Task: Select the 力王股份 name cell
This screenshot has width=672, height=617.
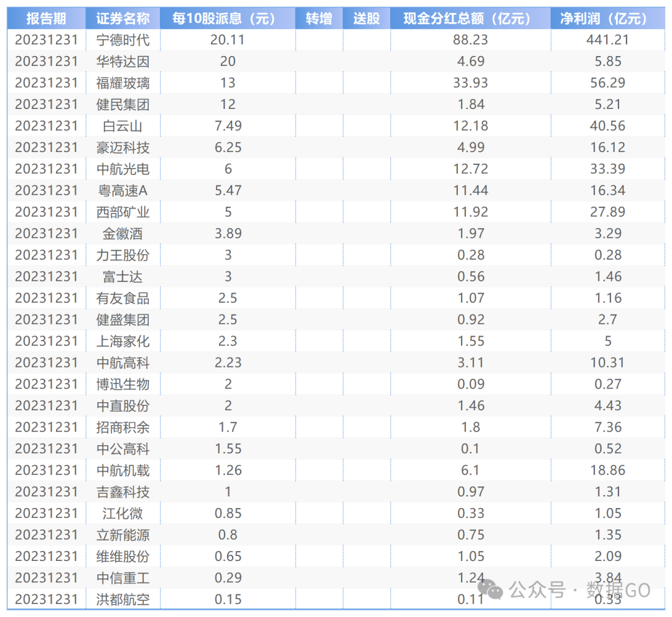Action: pyautogui.click(x=123, y=255)
